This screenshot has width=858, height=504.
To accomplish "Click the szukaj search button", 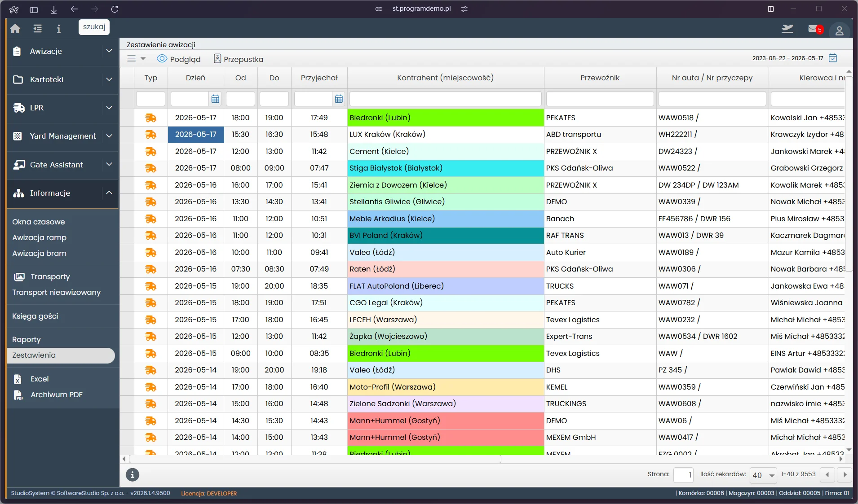I will (x=94, y=27).
